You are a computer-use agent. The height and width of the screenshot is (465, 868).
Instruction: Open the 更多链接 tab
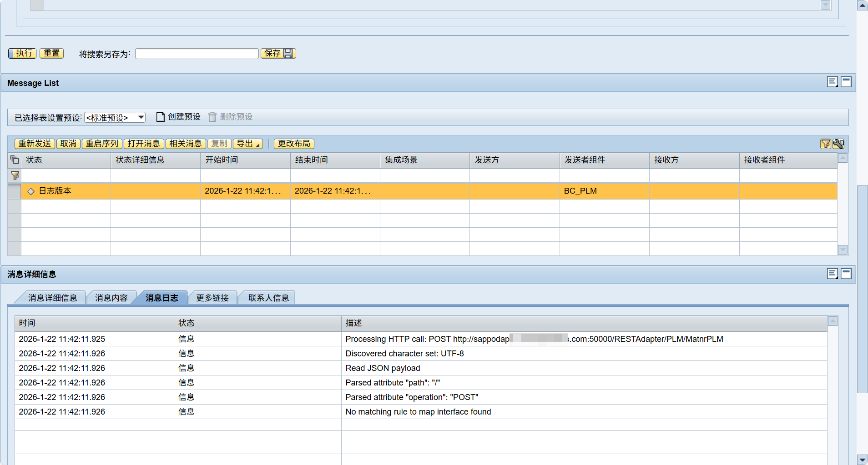pyautogui.click(x=212, y=298)
